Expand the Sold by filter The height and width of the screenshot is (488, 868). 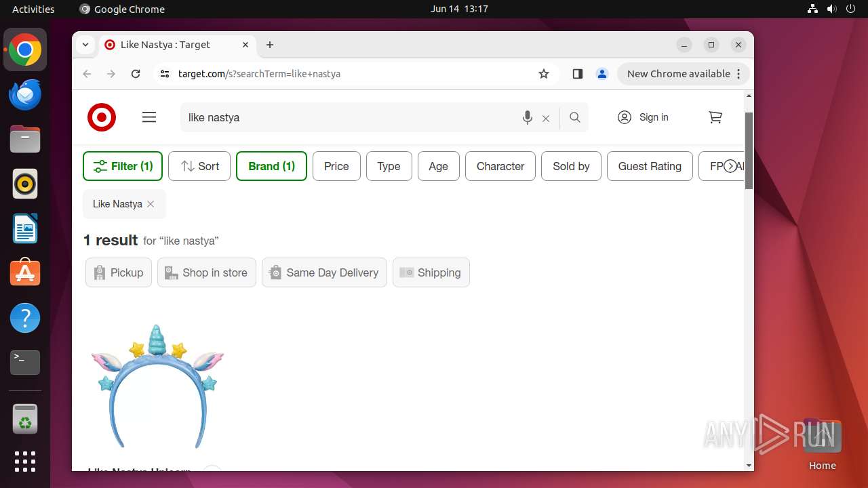pos(571,166)
